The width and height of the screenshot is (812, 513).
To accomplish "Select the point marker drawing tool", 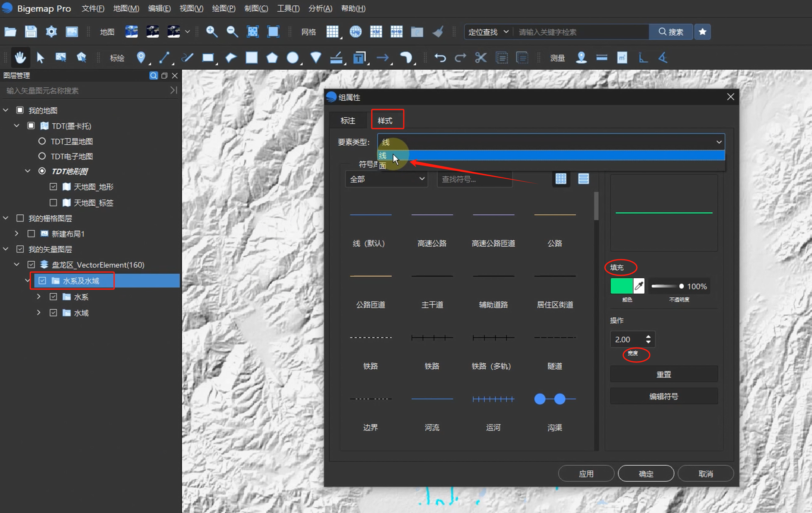I will [x=141, y=58].
